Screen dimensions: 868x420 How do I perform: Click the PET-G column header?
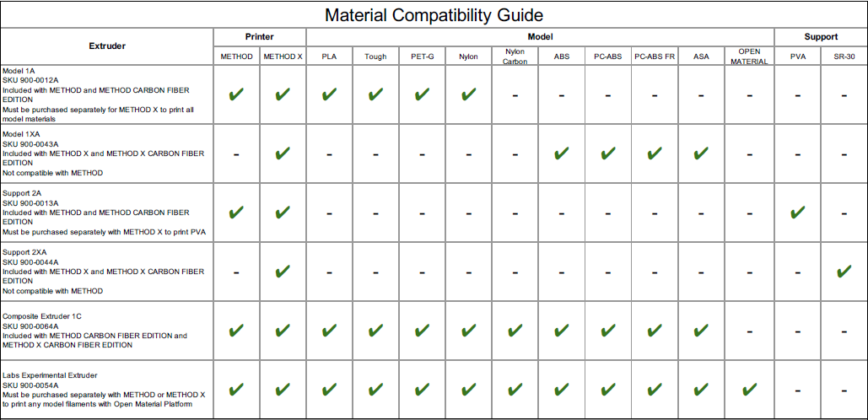(422, 57)
